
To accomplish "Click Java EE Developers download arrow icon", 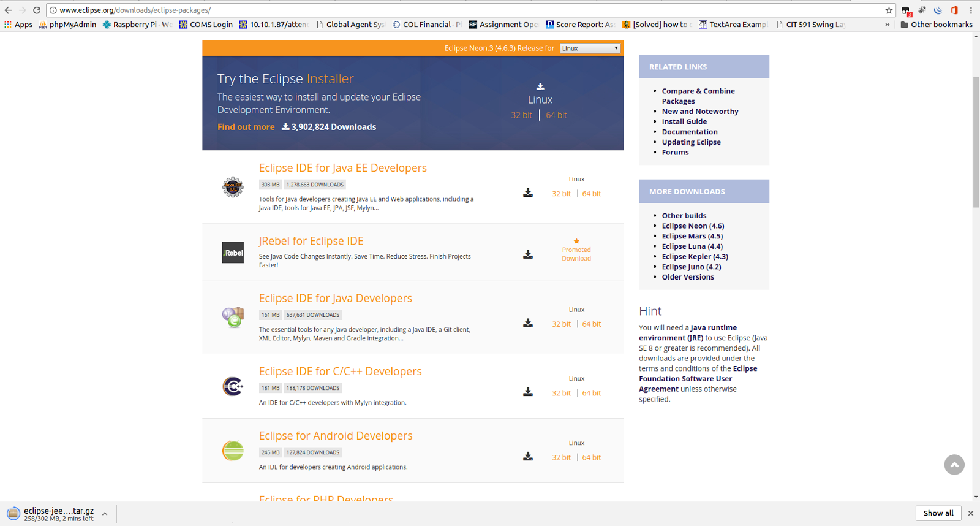I will (x=528, y=193).
